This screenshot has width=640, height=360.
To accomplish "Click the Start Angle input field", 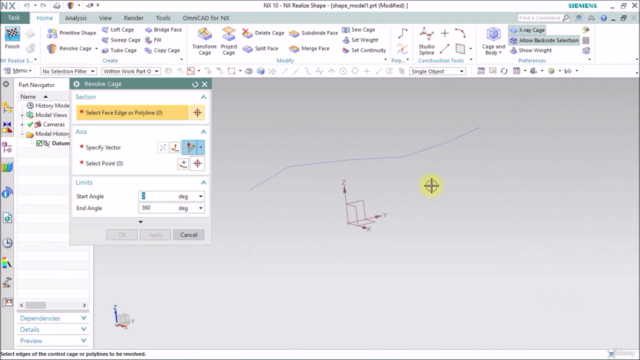I will [x=157, y=196].
